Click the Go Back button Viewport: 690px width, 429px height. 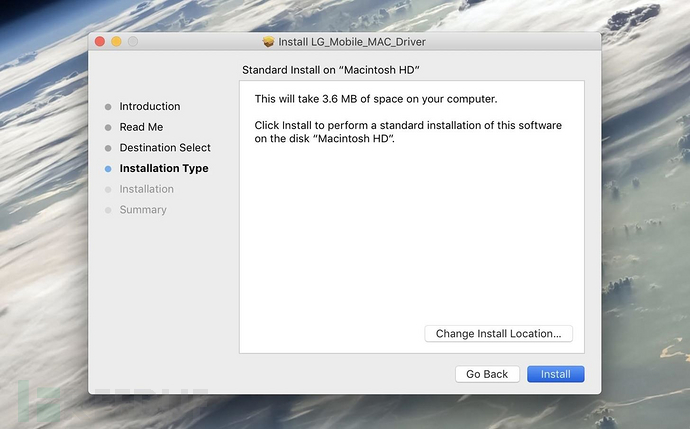coord(487,374)
